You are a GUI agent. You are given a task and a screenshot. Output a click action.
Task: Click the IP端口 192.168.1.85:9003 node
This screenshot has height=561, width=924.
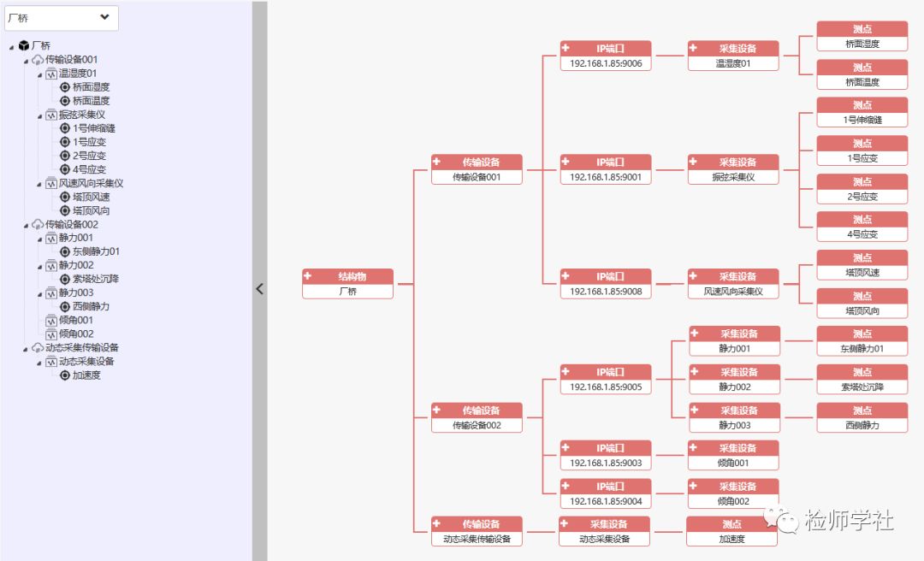point(606,455)
